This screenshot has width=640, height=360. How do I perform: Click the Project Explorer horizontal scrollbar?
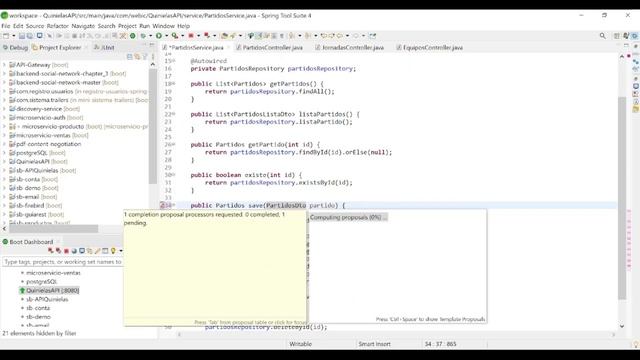53,229
